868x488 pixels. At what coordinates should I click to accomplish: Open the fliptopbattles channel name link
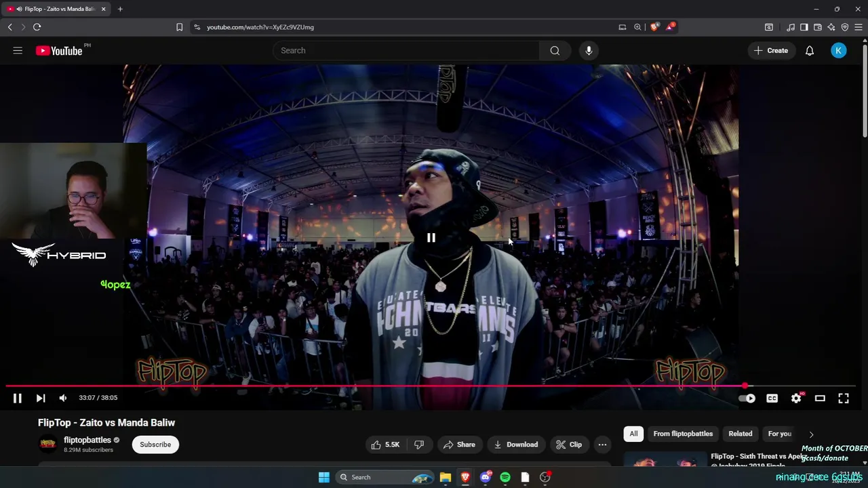coord(87,440)
